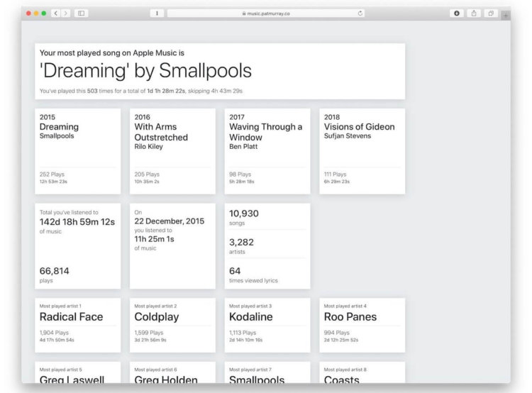Open the 2015 Dreaming card

[x=78, y=151]
